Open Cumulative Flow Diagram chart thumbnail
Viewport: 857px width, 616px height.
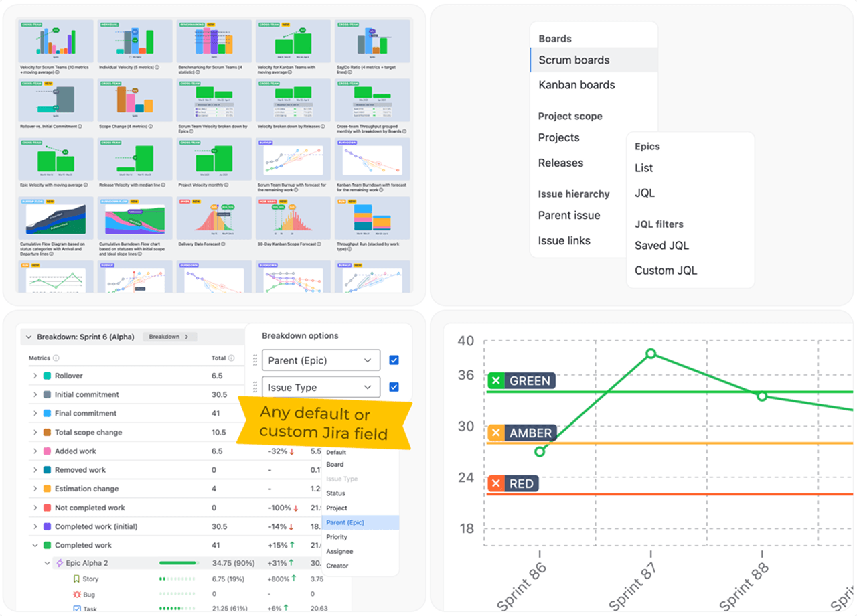point(56,218)
